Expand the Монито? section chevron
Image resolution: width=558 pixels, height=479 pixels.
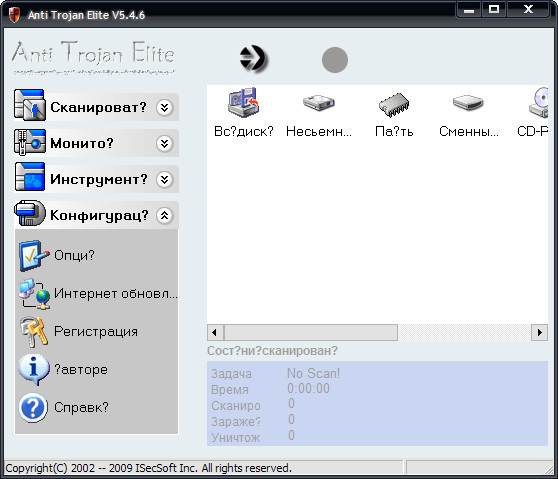164,143
